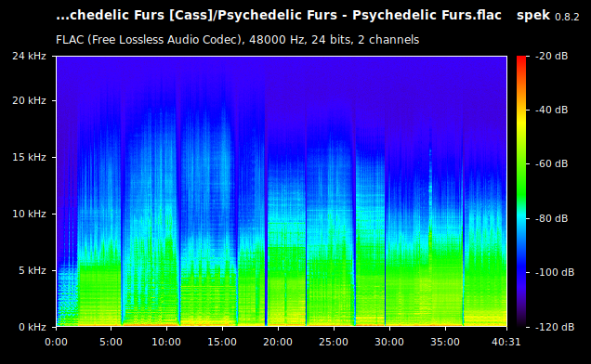The width and height of the screenshot is (591, 364).
Task: Click the 15:00 time axis label
Action: pyautogui.click(x=222, y=342)
